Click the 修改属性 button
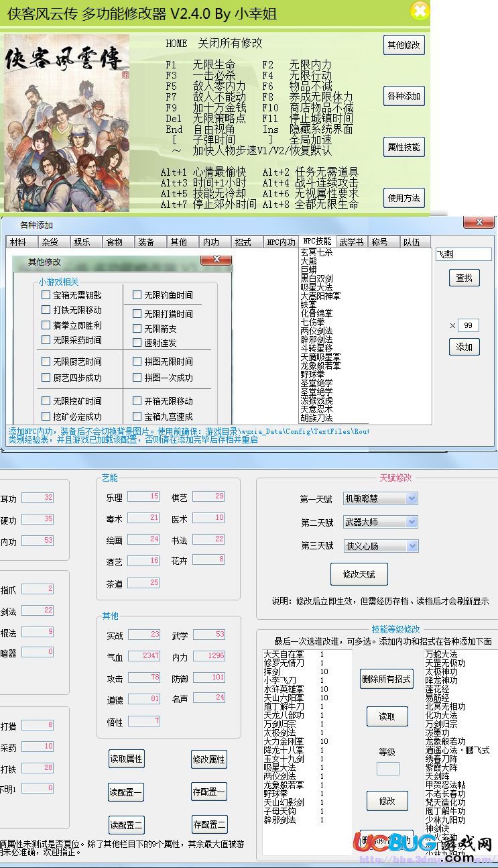 pos(208,759)
